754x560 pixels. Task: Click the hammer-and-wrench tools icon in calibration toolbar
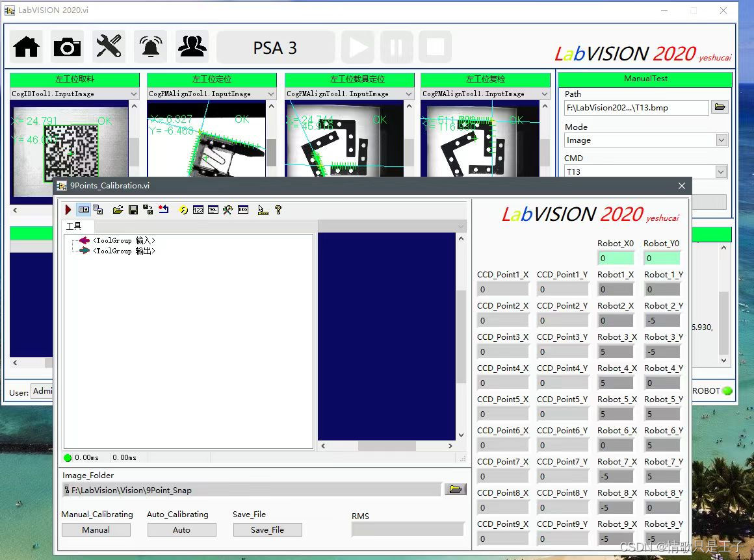coord(228,210)
